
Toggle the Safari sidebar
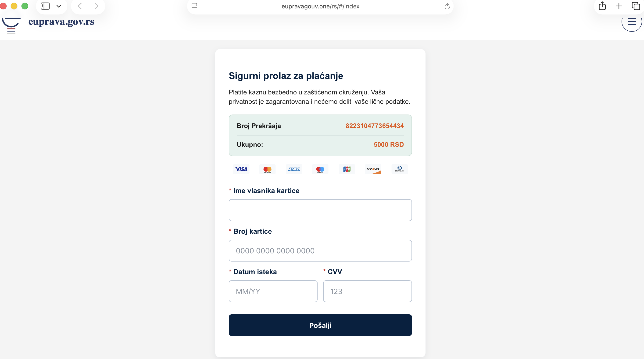point(45,6)
